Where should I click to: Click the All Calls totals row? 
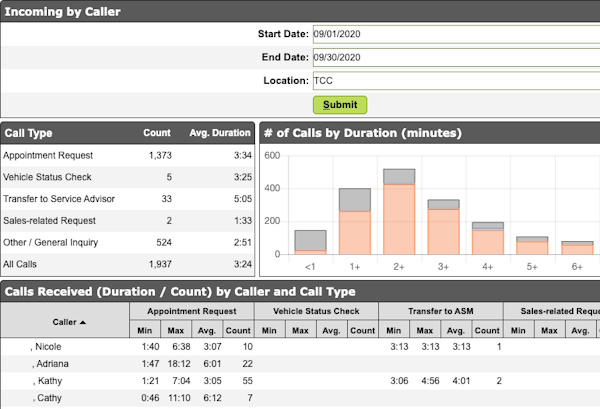click(x=126, y=264)
